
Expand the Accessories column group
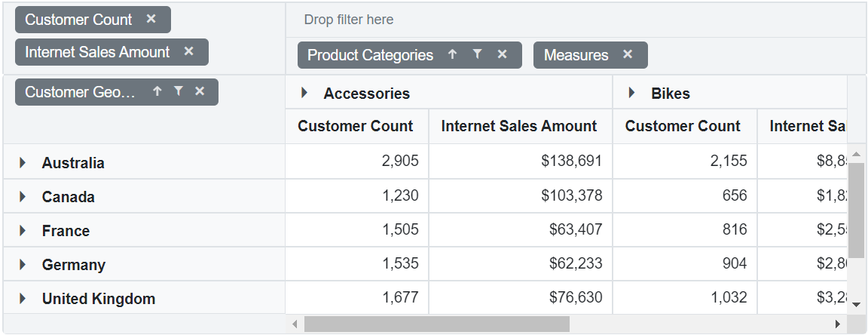(x=304, y=93)
